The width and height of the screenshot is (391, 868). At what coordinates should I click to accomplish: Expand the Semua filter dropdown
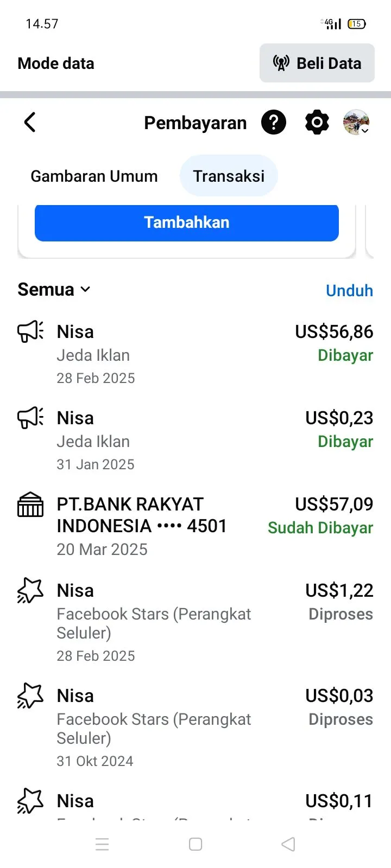(54, 290)
